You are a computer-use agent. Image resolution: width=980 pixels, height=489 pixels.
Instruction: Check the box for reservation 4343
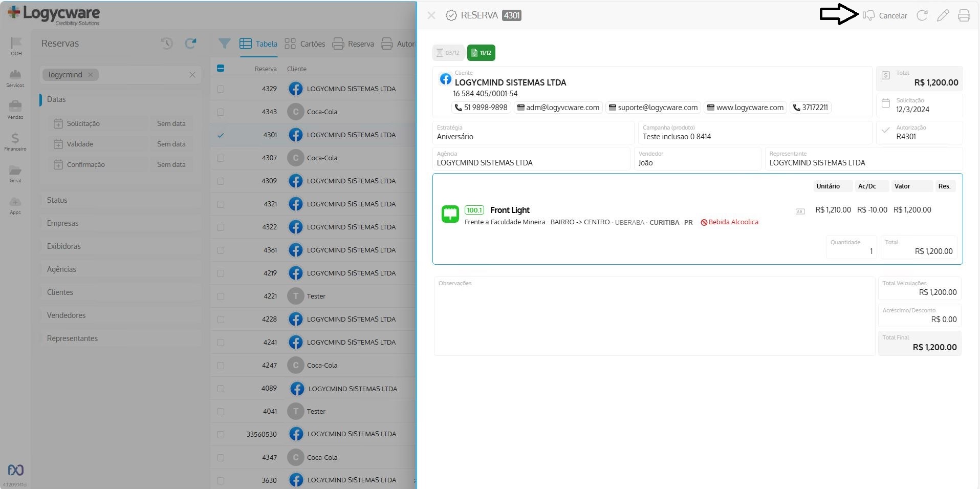[x=221, y=112]
